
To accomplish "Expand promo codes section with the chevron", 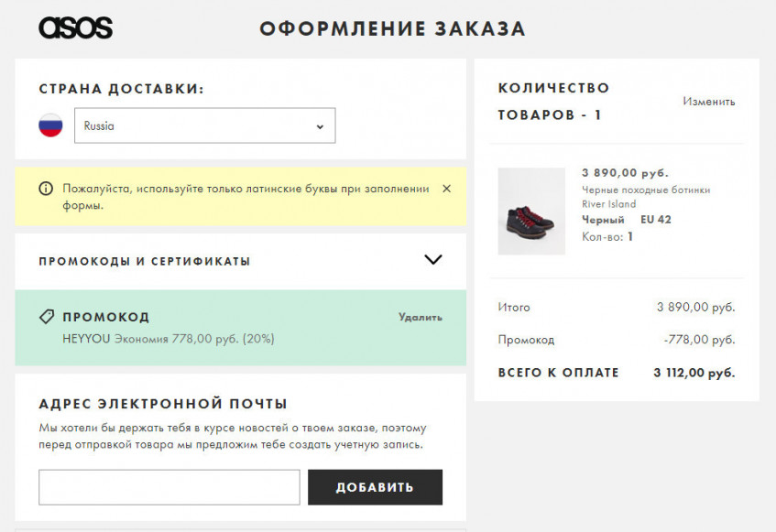I will coord(433,260).
